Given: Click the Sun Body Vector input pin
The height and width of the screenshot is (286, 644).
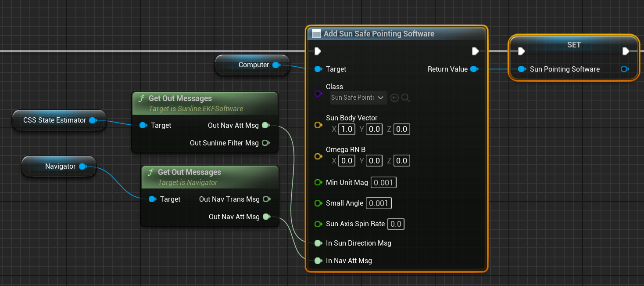Looking at the screenshot, I should click(x=318, y=125).
